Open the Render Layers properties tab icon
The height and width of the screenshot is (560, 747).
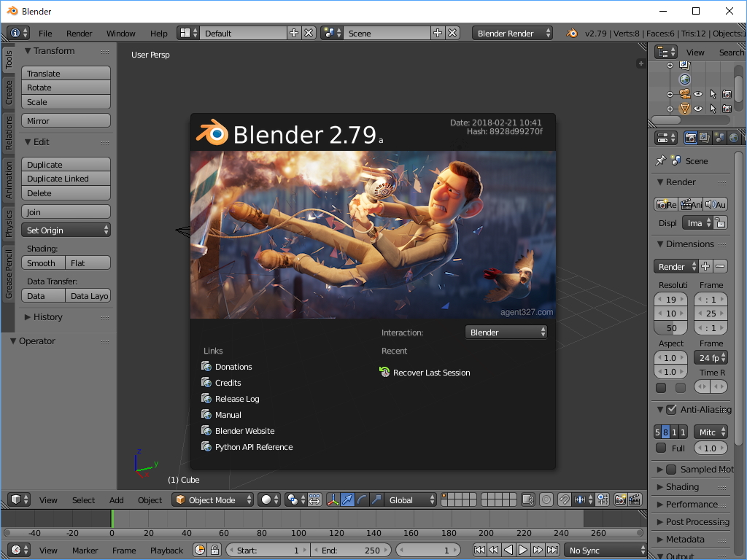(x=704, y=138)
